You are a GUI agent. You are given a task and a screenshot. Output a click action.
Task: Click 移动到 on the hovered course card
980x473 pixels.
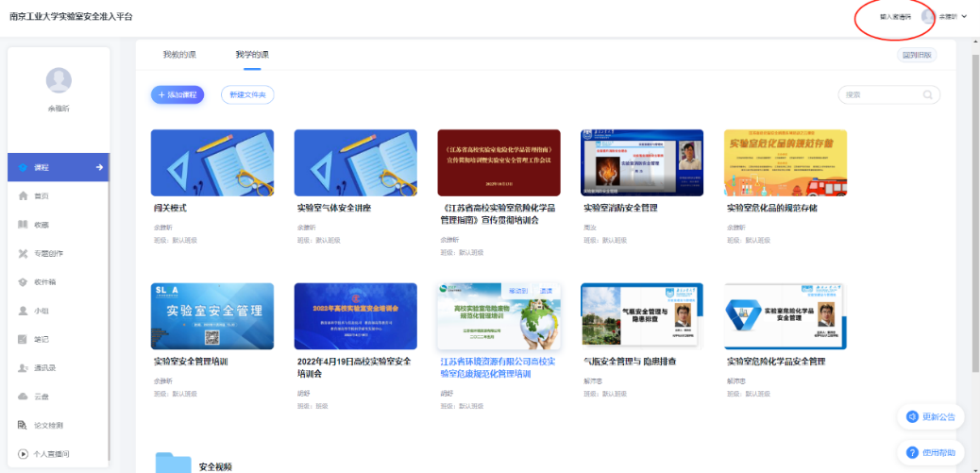pyautogui.click(x=519, y=290)
